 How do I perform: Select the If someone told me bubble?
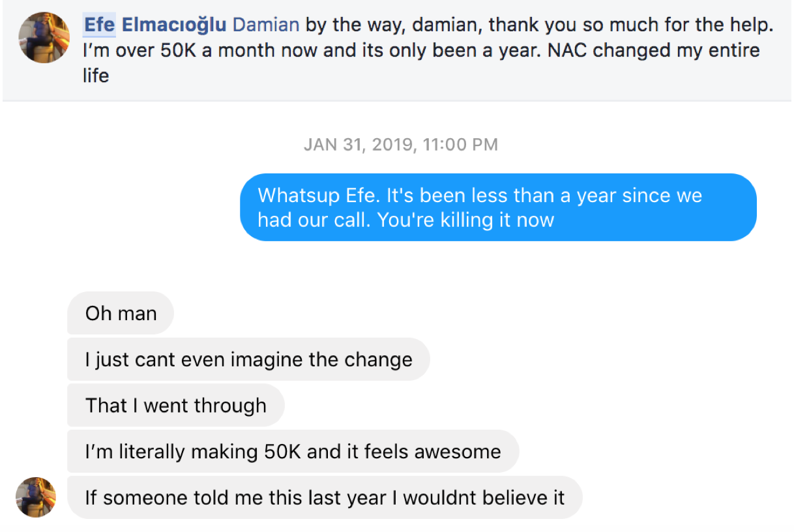(x=325, y=497)
